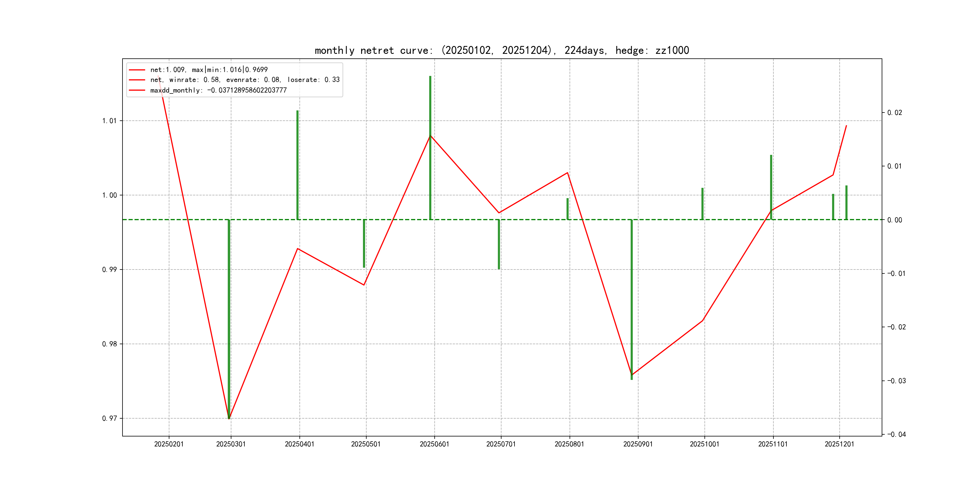Click the deepest green bar at 20250301
The image size is (980, 490).
click(x=229, y=320)
